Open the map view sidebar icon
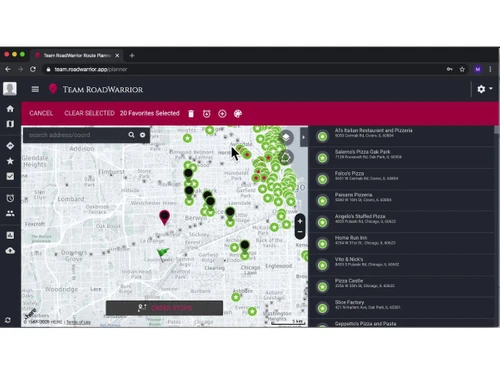 [x=10, y=124]
